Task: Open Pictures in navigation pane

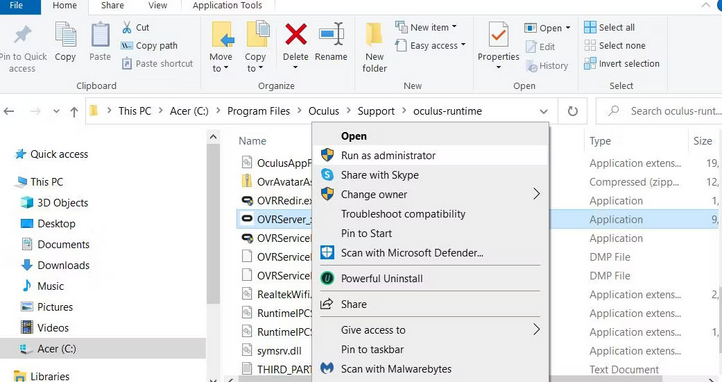Action: pos(47,307)
